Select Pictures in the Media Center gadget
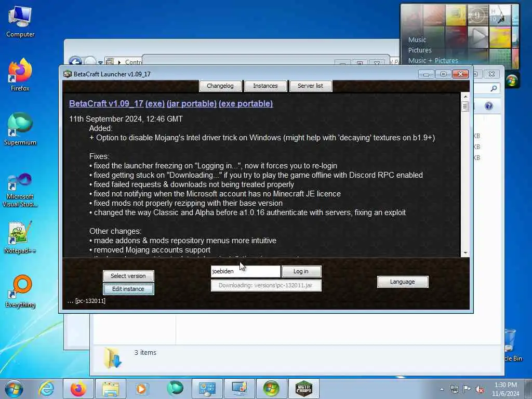The width and height of the screenshot is (532, 399). 420,50
